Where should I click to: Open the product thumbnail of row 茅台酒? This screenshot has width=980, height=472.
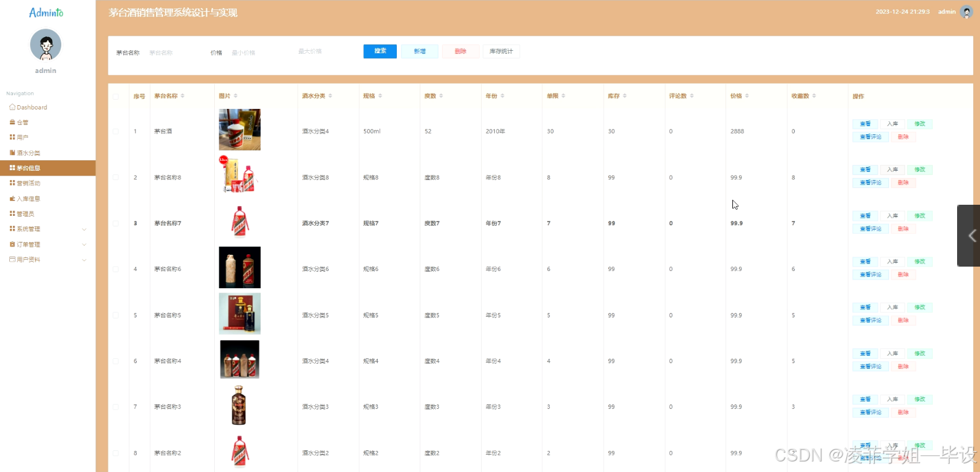(x=240, y=130)
